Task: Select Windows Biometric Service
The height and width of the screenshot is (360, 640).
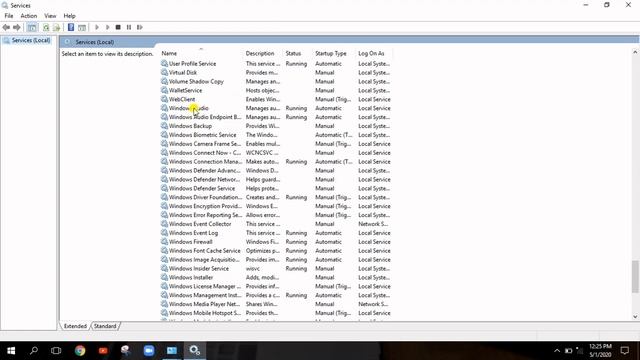Action: click(x=276, y=135)
